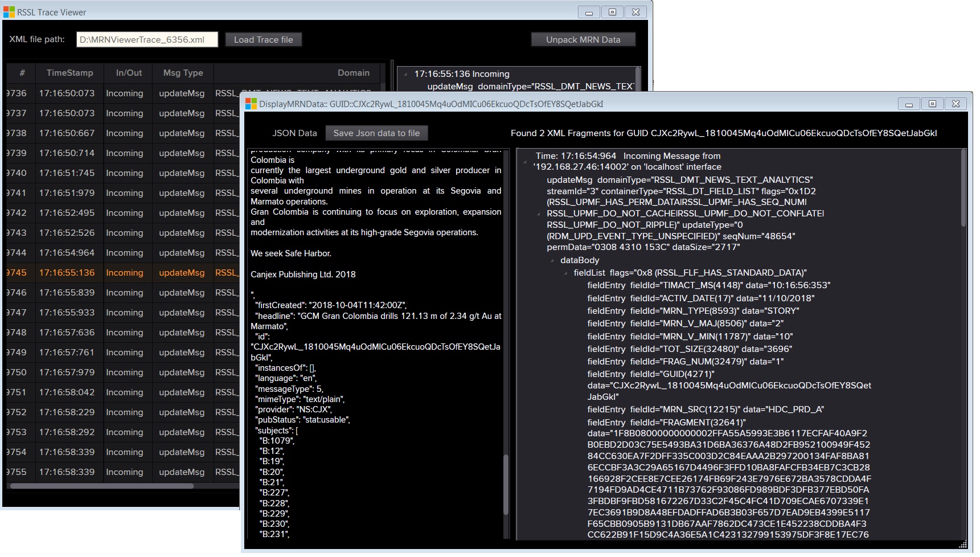Select trace row with timestamp 17:16:57:636

tap(122, 332)
